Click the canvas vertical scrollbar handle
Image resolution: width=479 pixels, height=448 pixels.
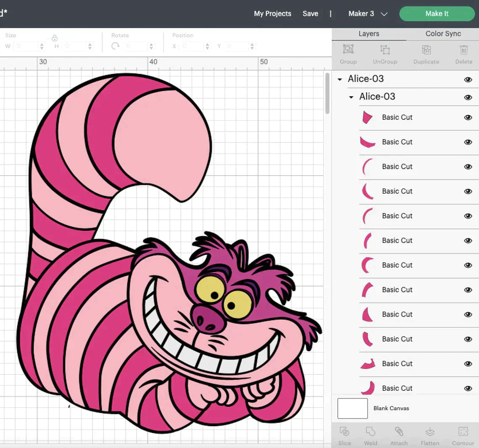[x=327, y=93]
